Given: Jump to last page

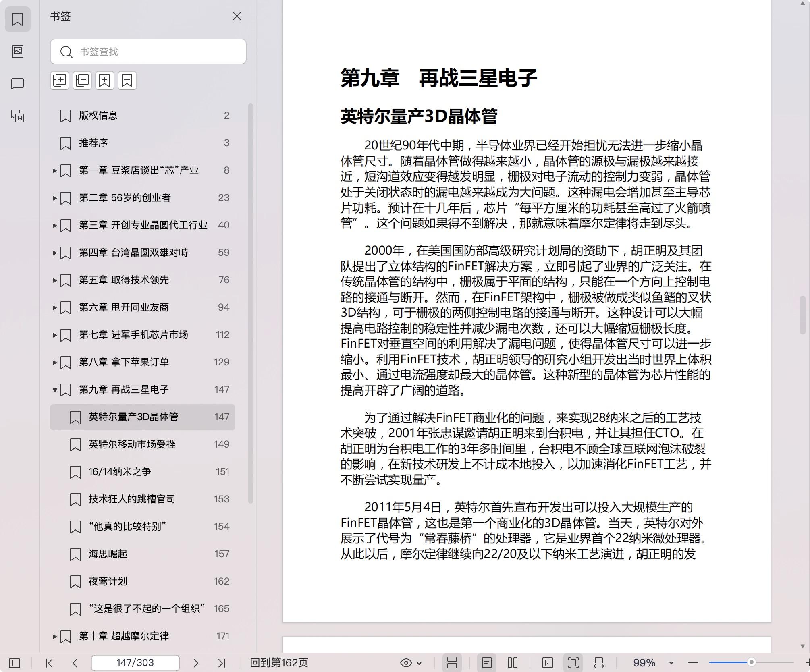Looking at the screenshot, I should pos(222,663).
